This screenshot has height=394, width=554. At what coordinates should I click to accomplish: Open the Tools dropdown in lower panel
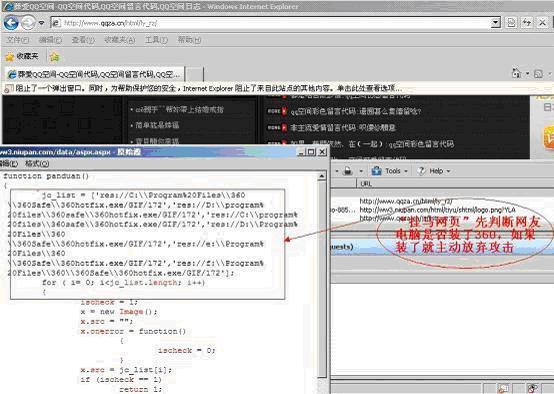point(389,171)
